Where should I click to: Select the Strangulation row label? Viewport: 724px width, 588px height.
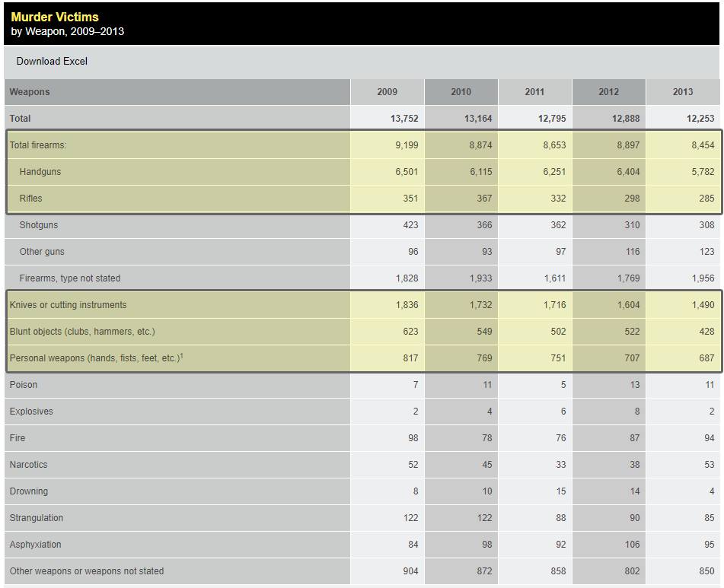(37, 518)
